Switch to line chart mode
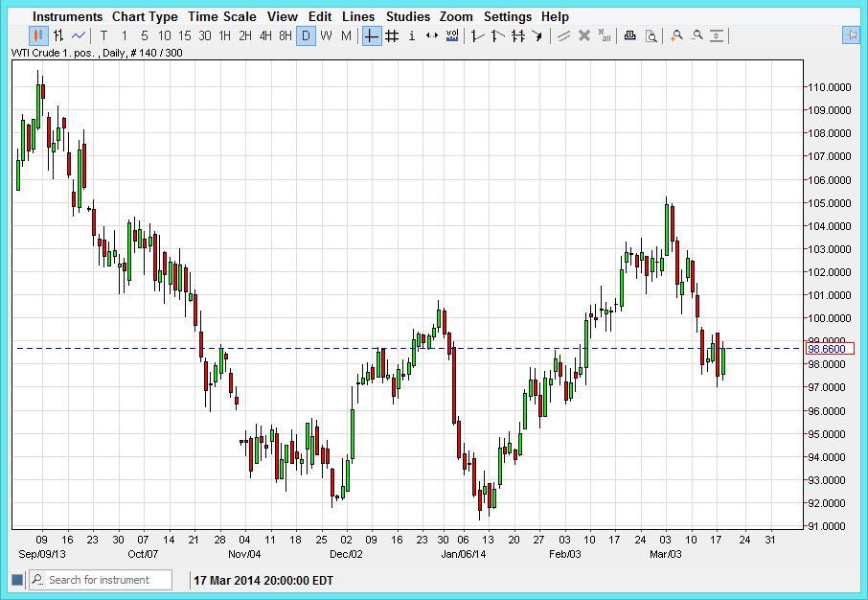The image size is (868, 600). [79, 35]
